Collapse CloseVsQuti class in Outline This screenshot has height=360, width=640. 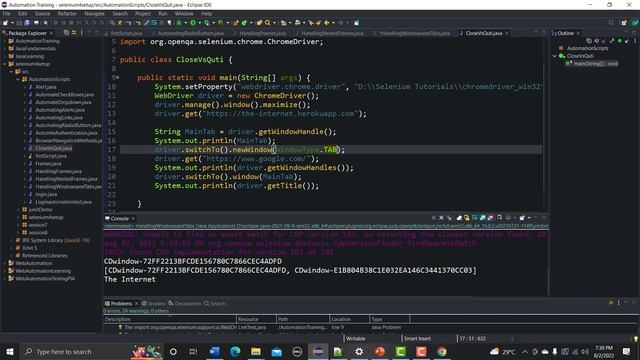(x=555, y=56)
